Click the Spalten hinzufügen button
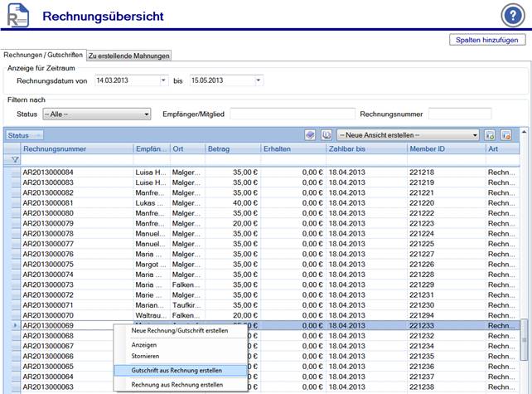The image size is (532, 394). coord(487,40)
